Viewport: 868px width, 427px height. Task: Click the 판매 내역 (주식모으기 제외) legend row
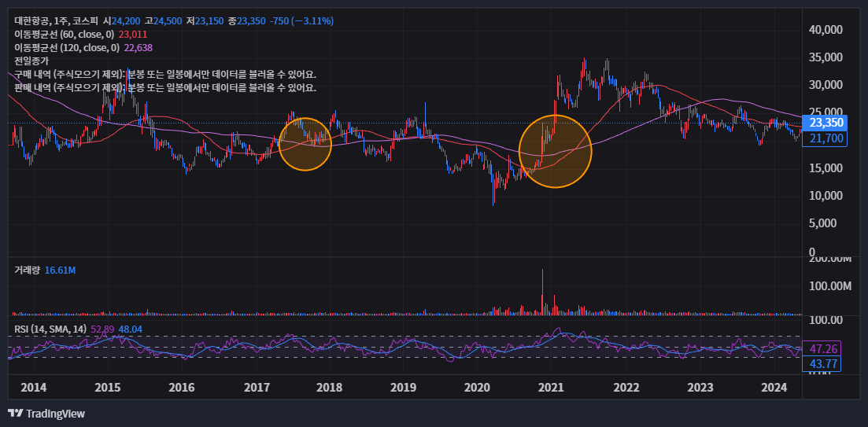(165, 87)
